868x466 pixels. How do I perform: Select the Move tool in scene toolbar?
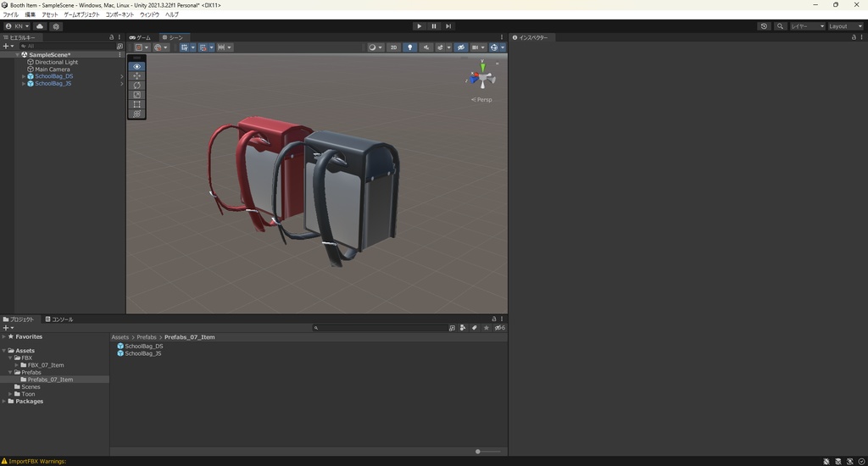pyautogui.click(x=136, y=75)
